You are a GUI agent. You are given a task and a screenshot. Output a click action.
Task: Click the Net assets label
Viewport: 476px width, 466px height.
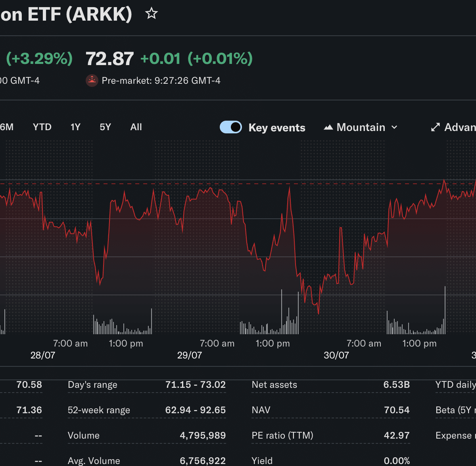click(274, 385)
